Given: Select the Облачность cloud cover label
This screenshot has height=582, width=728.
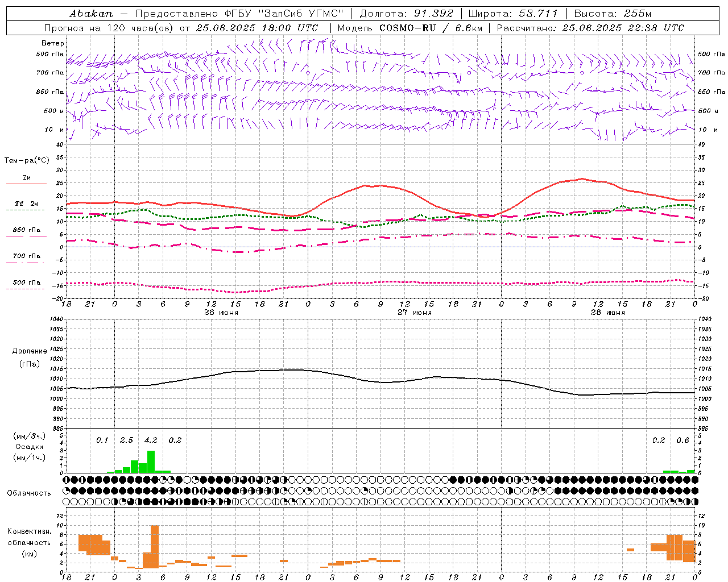Looking at the screenshot, I should click(x=29, y=493).
